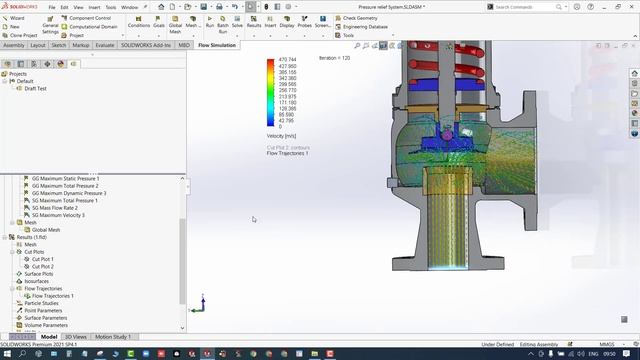Click the velocity color legend bar
640x360 pixels.
coord(271,93)
